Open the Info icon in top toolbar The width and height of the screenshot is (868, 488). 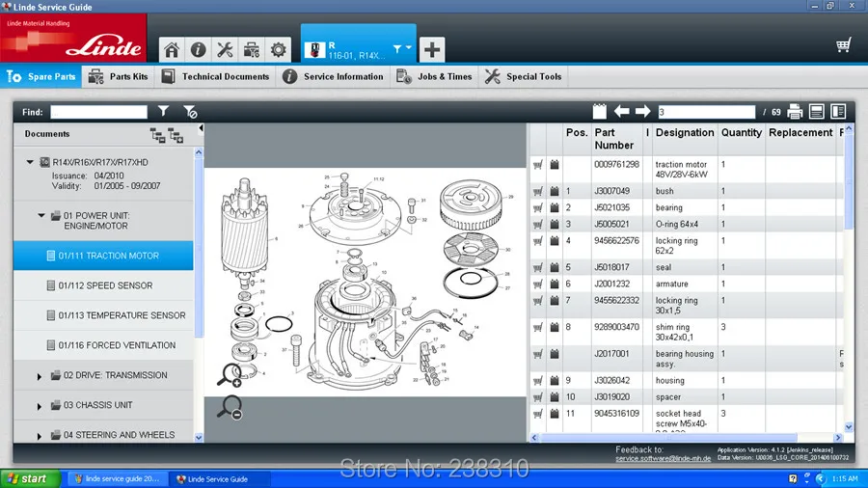198,50
